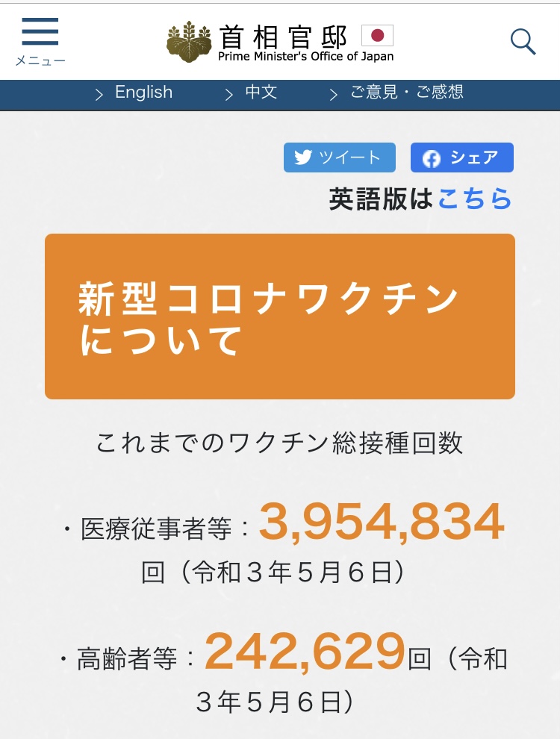The image size is (560, 739).
Task: Open ご意見・ご感想 feedback page
Action: pos(407,92)
